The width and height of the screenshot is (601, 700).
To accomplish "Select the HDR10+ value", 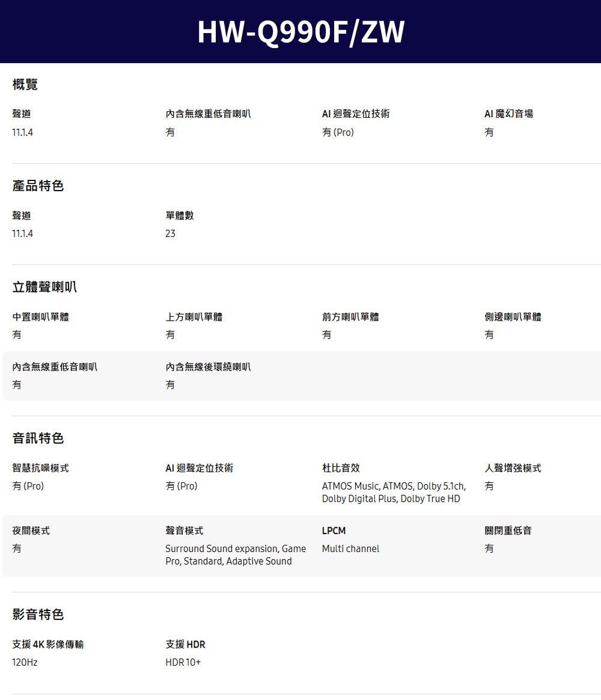I will [183, 663].
